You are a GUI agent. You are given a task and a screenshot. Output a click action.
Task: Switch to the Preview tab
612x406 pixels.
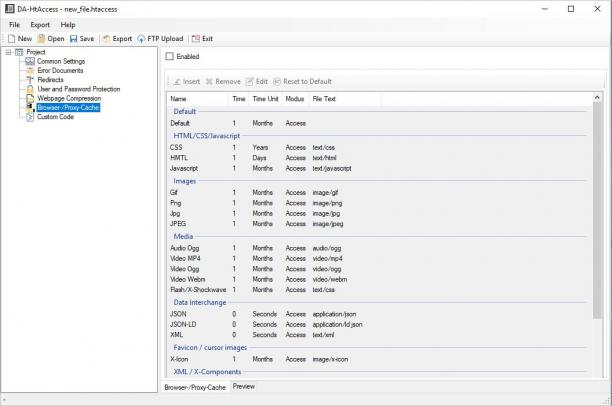point(244,386)
